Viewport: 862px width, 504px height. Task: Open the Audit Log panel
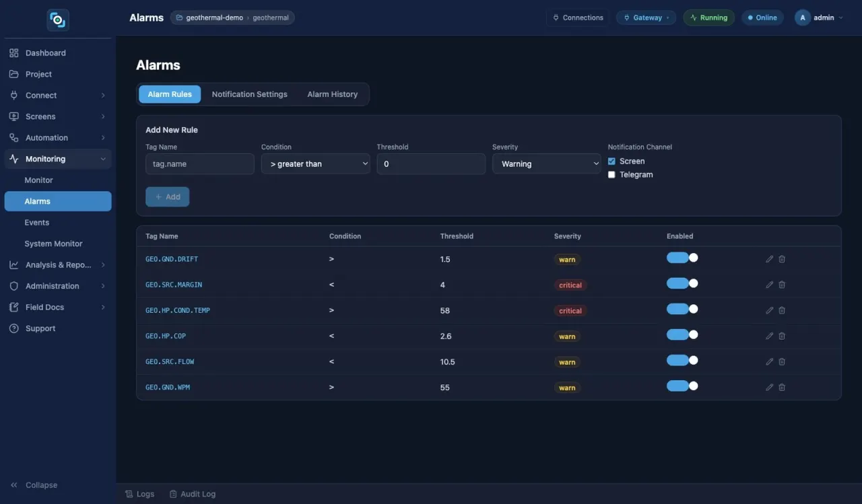point(193,494)
